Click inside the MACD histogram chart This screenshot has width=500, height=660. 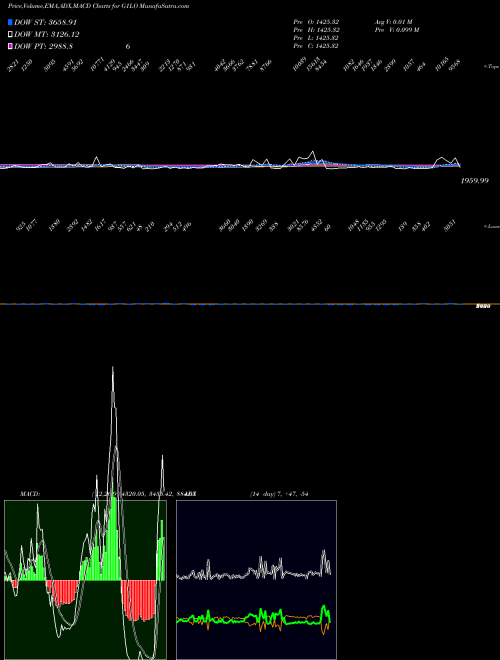(85, 580)
